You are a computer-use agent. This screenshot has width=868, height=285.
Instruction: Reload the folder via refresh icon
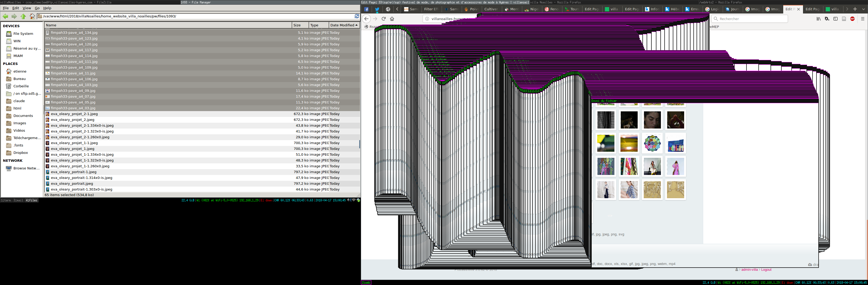pyautogui.click(x=357, y=16)
